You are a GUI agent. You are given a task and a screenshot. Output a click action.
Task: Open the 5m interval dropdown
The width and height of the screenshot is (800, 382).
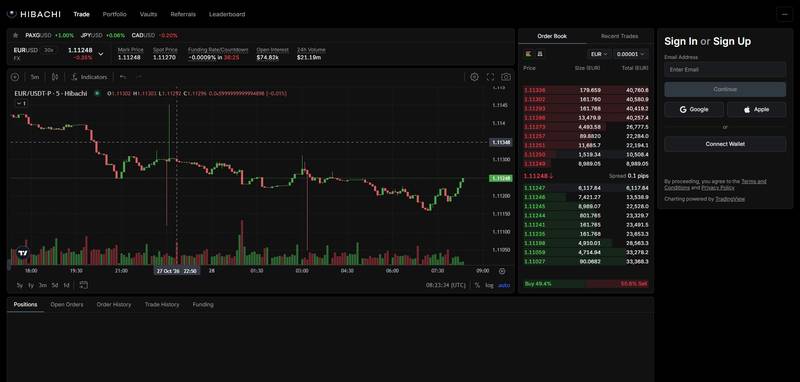point(35,77)
